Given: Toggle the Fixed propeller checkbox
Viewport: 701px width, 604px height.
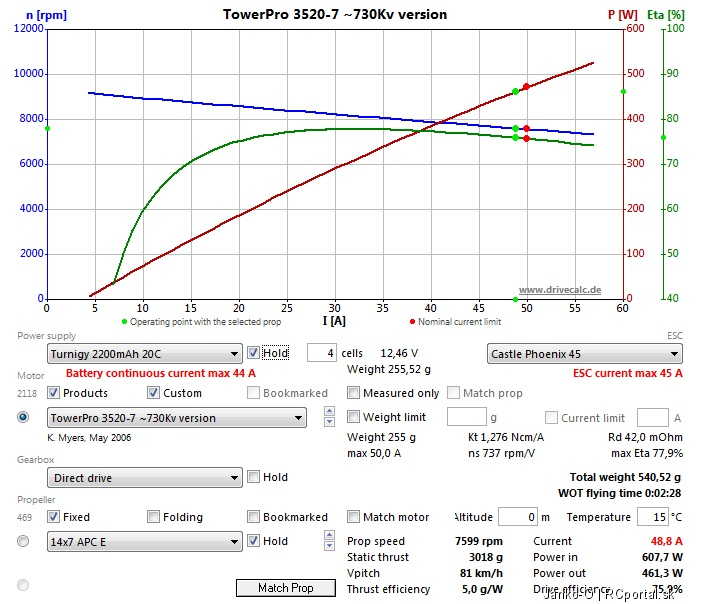Looking at the screenshot, I should pos(54,517).
